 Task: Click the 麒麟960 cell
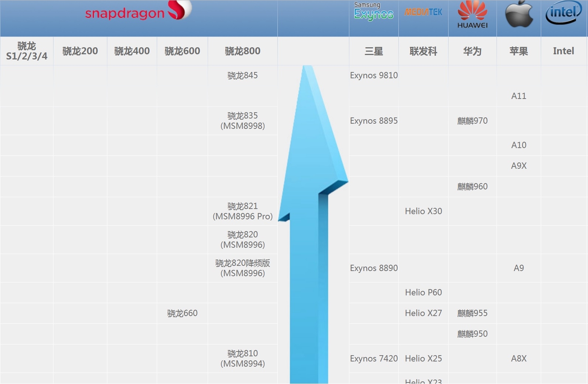(x=473, y=186)
